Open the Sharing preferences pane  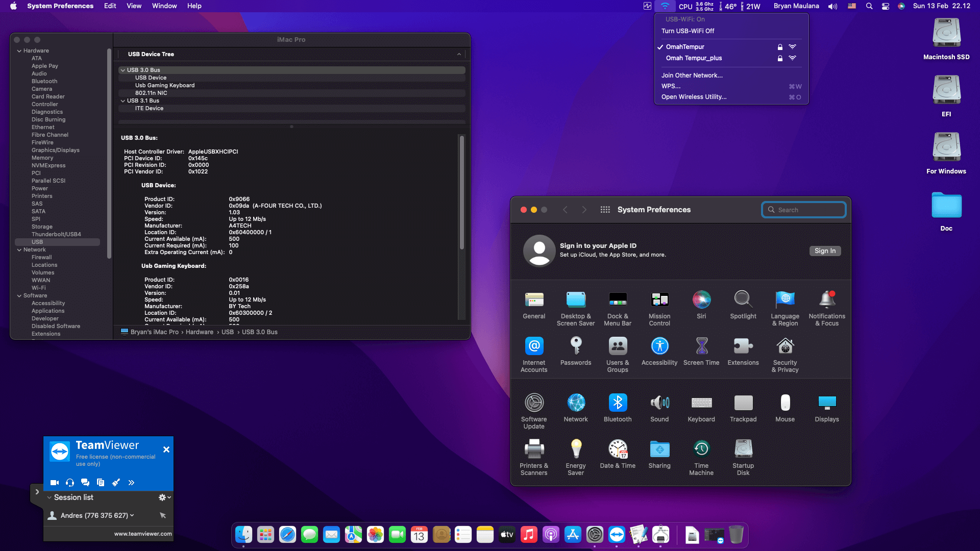(659, 455)
